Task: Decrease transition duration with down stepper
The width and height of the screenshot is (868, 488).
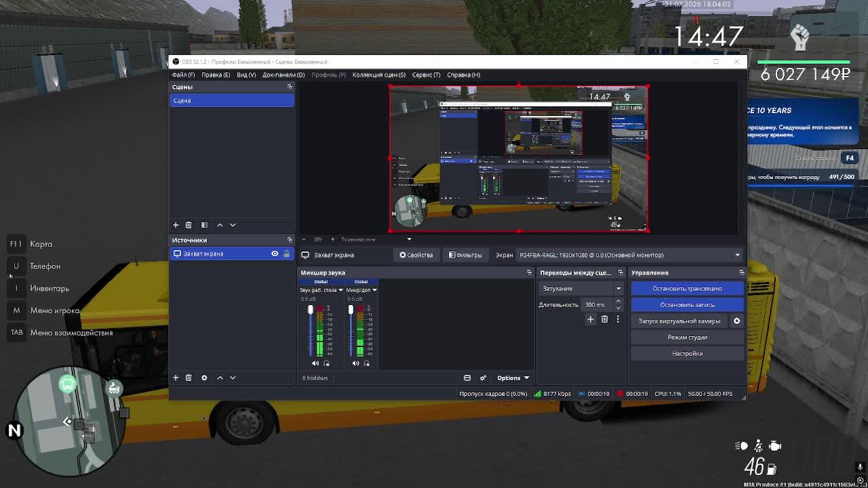Action: tap(618, 308)
